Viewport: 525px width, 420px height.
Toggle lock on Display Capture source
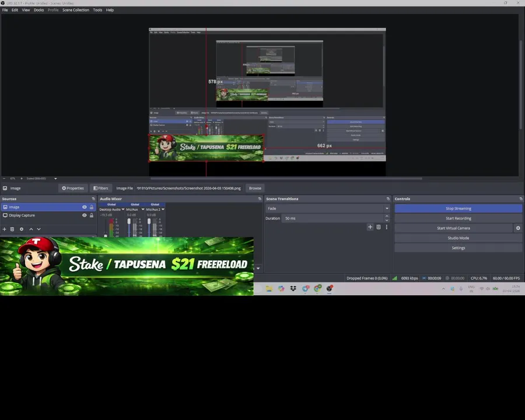coord(92,215)
